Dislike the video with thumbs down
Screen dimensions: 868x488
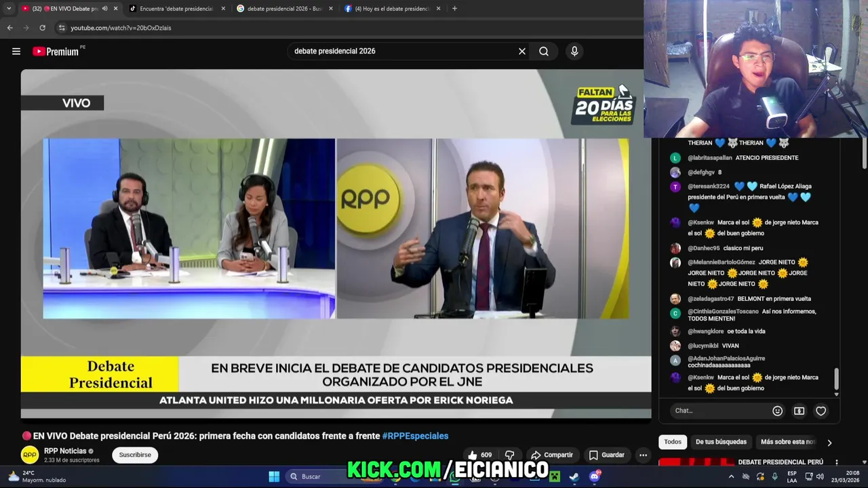point(509,455)
